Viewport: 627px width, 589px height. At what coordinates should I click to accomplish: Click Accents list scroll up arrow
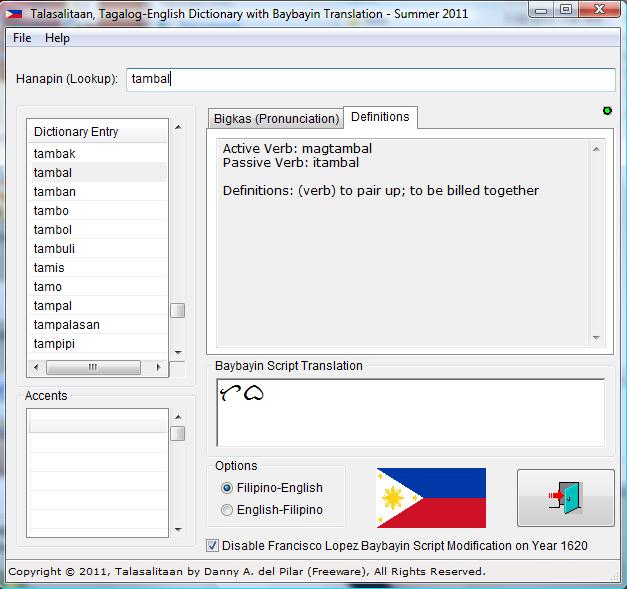click(178, 417)
